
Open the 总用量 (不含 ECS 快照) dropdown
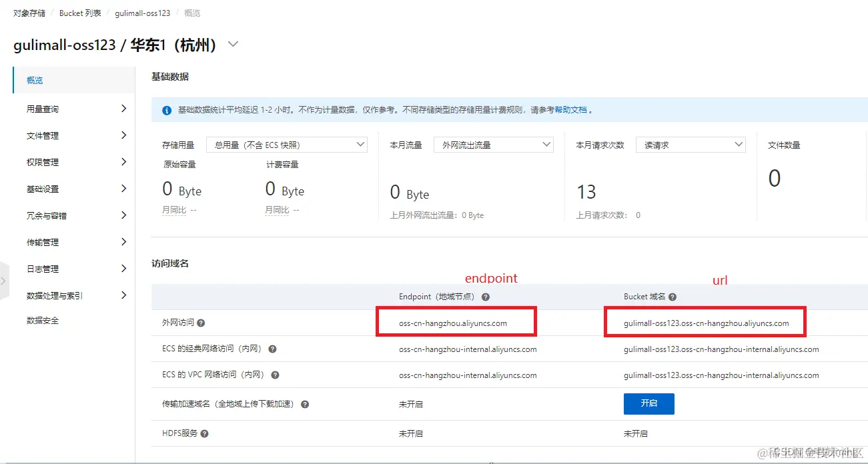287,145
